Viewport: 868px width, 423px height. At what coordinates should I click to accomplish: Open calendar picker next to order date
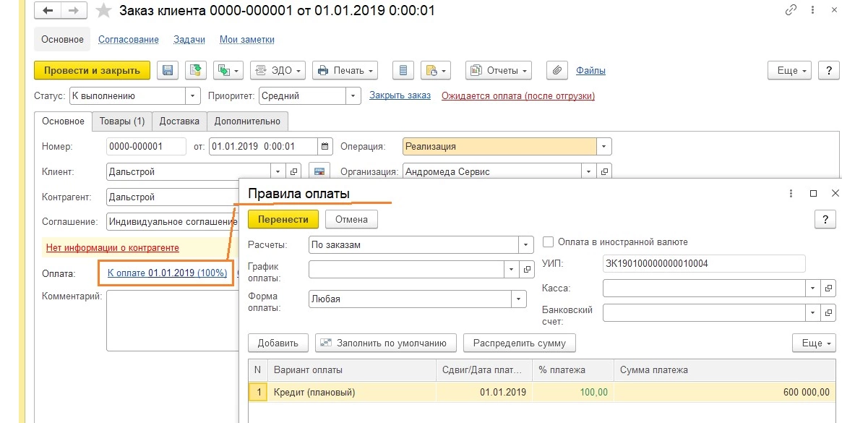click(326, 146)
